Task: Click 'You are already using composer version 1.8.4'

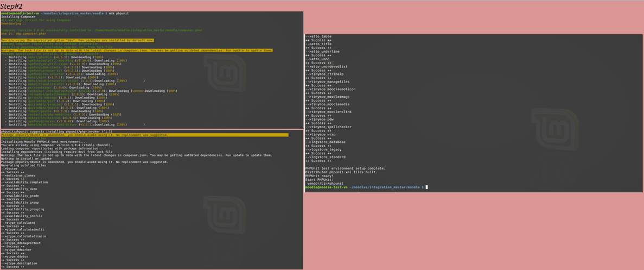Action: [56, 145]
